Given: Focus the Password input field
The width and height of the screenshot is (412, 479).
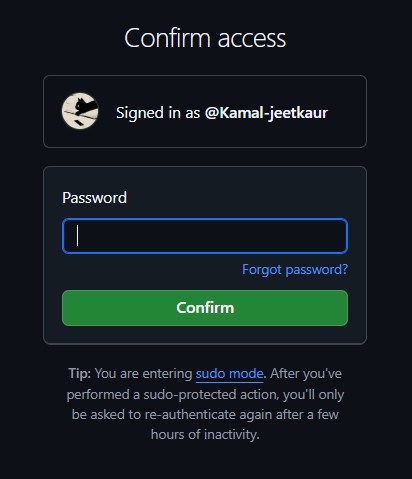Looking at the screenshot, I should point(205,236).
